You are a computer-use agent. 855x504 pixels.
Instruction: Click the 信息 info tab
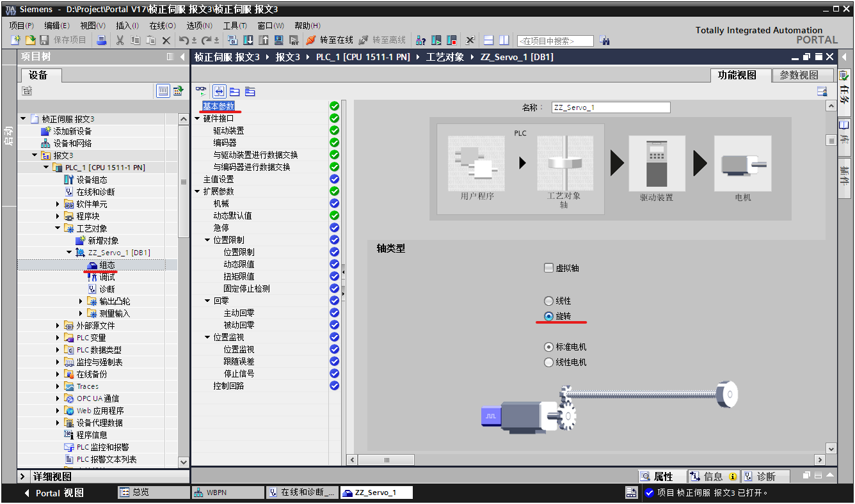click(713, 476)
